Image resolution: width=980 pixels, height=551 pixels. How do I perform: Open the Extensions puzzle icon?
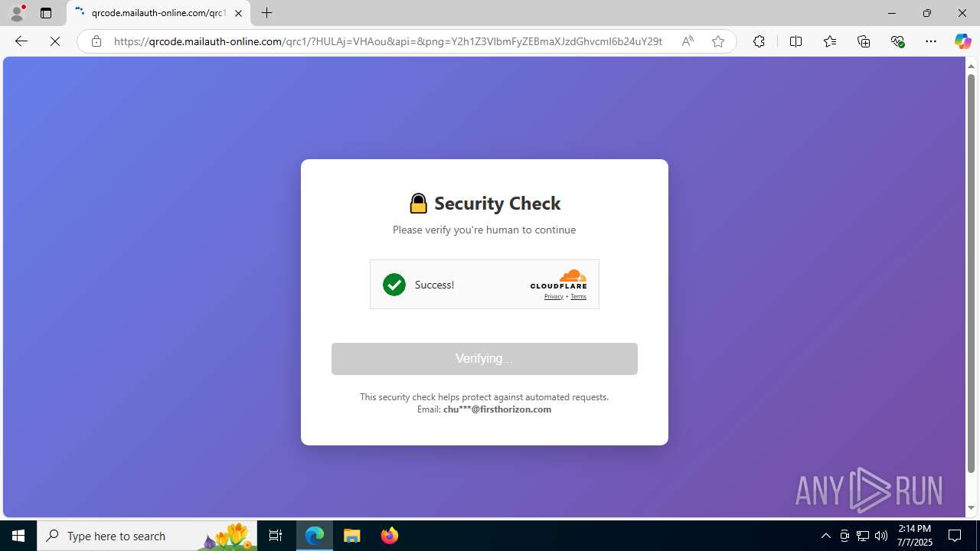coord(759,41)
